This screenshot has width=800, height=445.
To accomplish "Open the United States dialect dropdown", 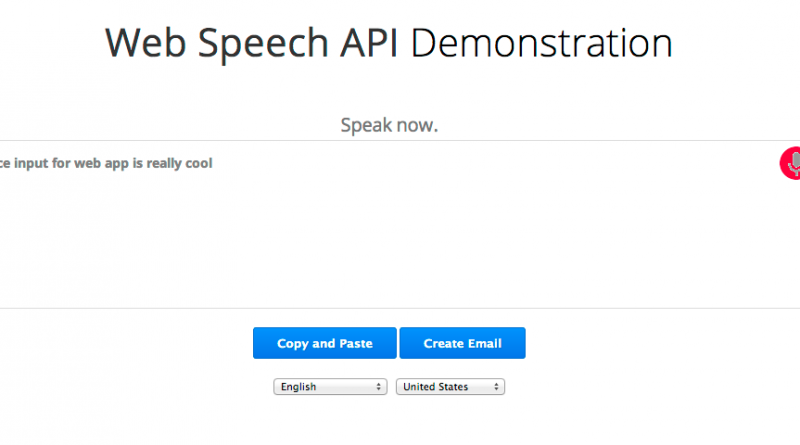I will 450,386.
